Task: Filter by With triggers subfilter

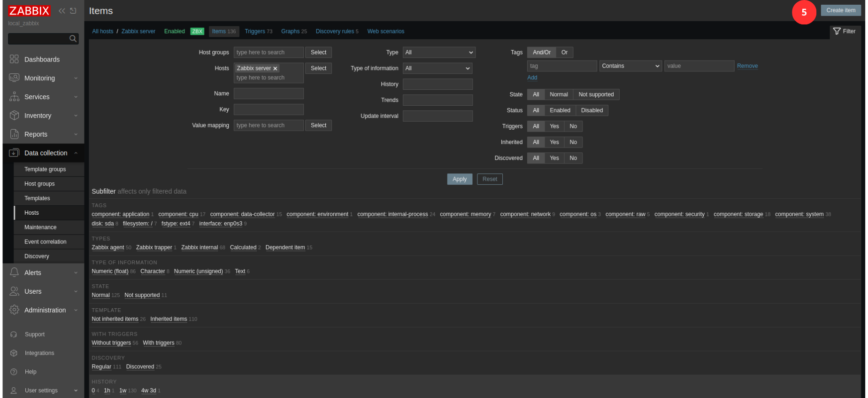Action: tap(158, 343)
